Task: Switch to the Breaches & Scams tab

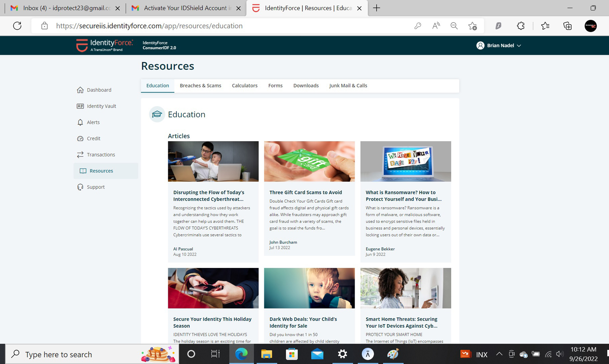Action: coord(200,86)
